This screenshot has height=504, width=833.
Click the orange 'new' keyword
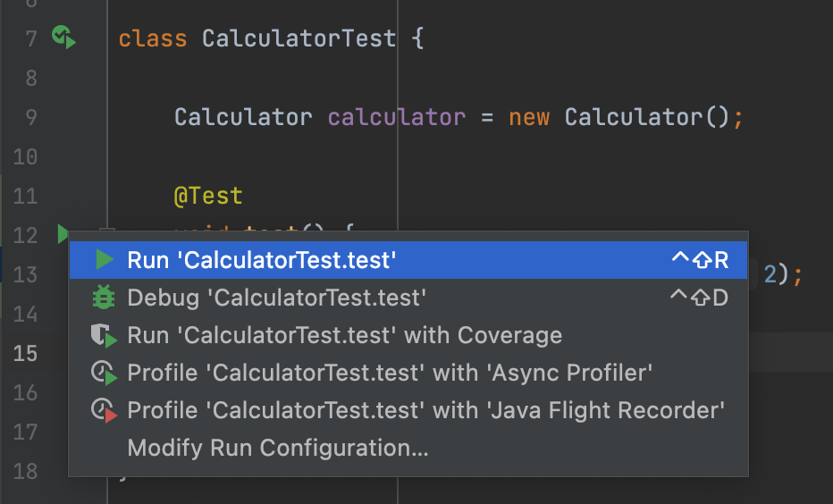(x=529, y=117)
